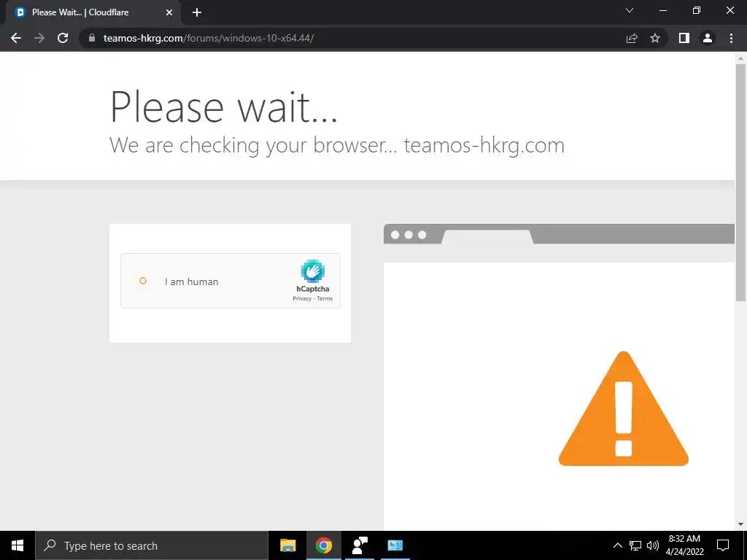Open the Chrome profile avatar menu
This screenshot has width=747, height=560.
click(x=708, y=38)
